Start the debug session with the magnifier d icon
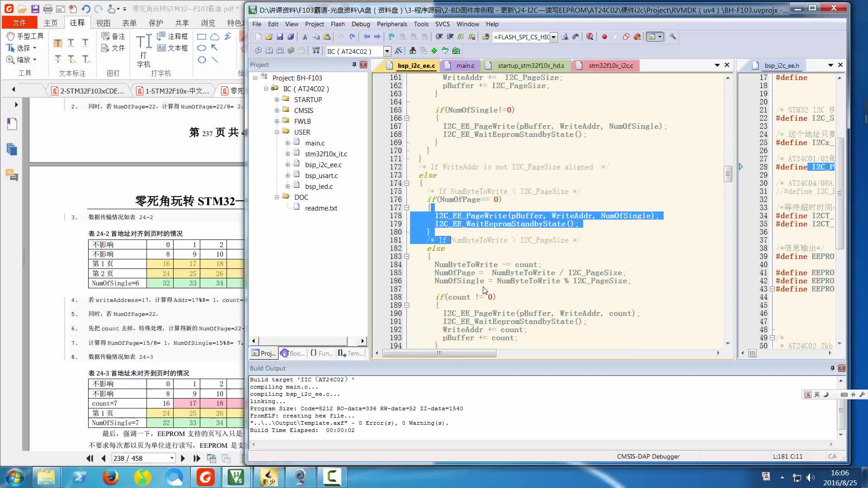868x488 pixels. tap(590, 37)
